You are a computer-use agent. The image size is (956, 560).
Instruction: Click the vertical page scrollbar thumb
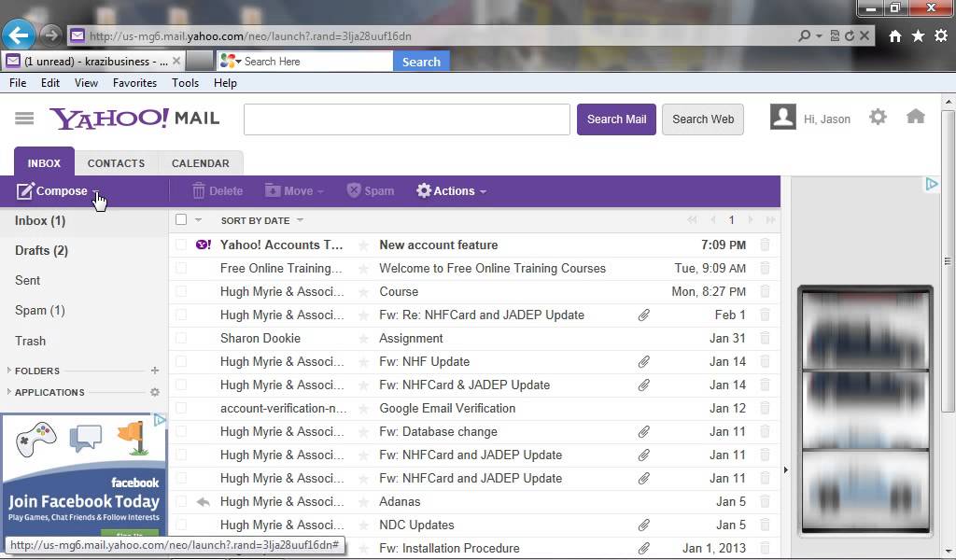(x=948, y=260)
